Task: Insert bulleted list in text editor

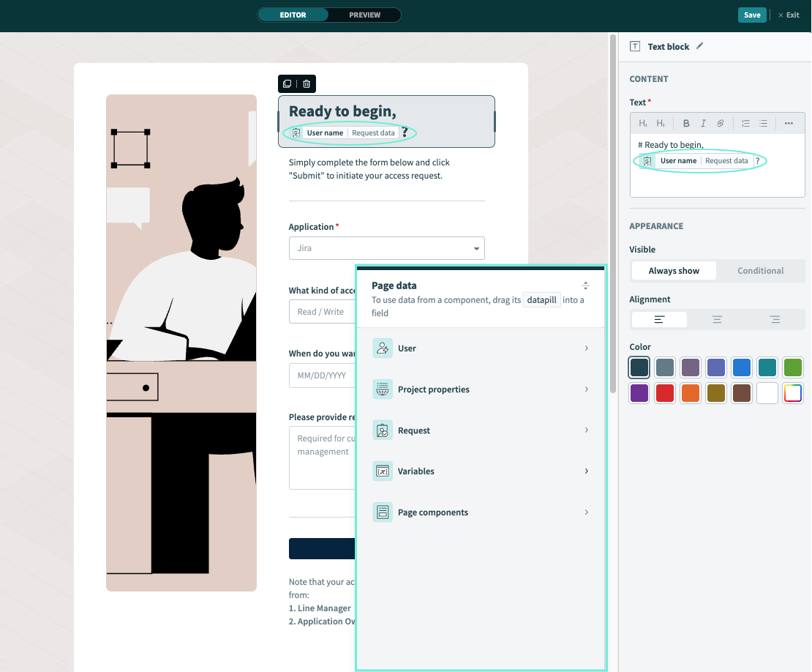Action: tap(763, 124)
